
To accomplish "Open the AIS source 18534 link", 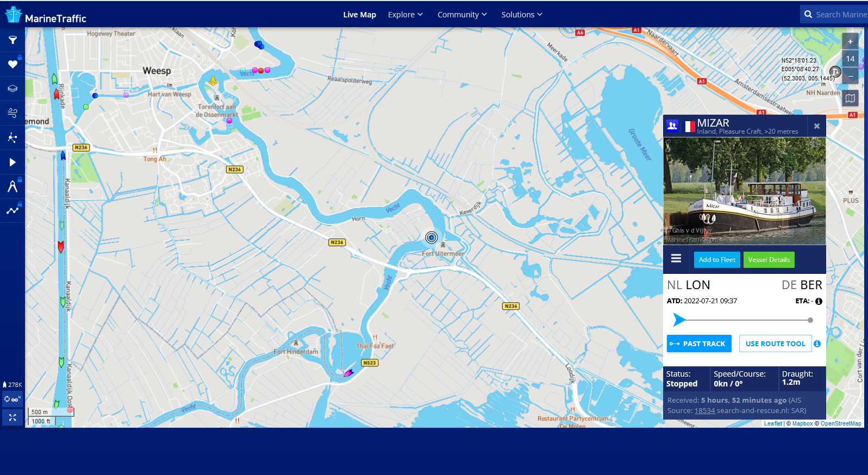I will click(704, 410).
